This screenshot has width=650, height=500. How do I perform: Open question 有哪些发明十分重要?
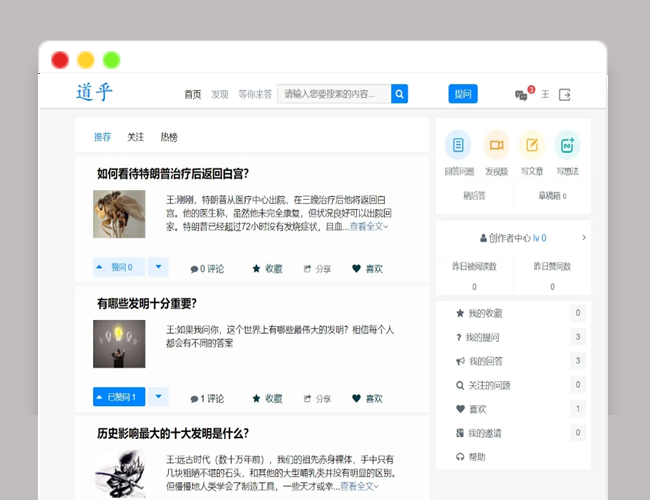pos(147,303)
